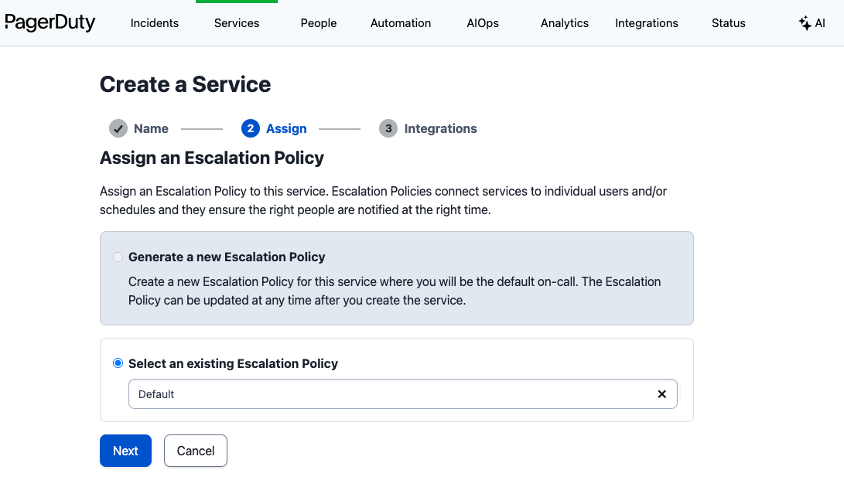Click the completed Name step checkmark
The height and width of the screenshot is (504, 844).
118,128
